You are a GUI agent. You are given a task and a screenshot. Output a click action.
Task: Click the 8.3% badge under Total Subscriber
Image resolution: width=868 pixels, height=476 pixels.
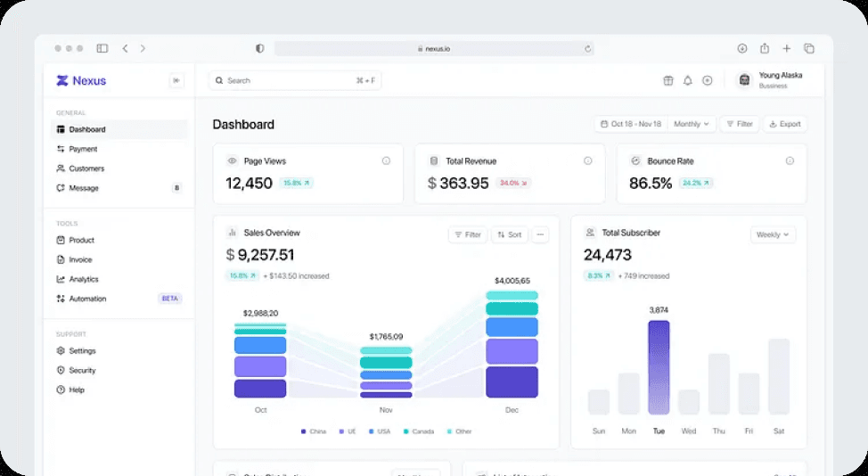pyautogui.click(x=598, y=275)
